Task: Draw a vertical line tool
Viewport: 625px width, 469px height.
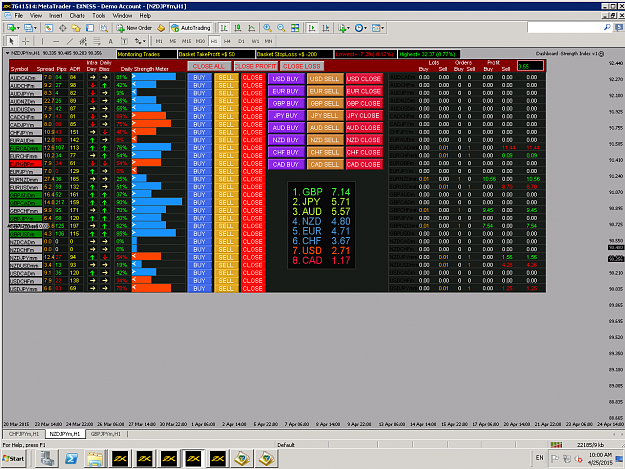Action: pos(42,41)
